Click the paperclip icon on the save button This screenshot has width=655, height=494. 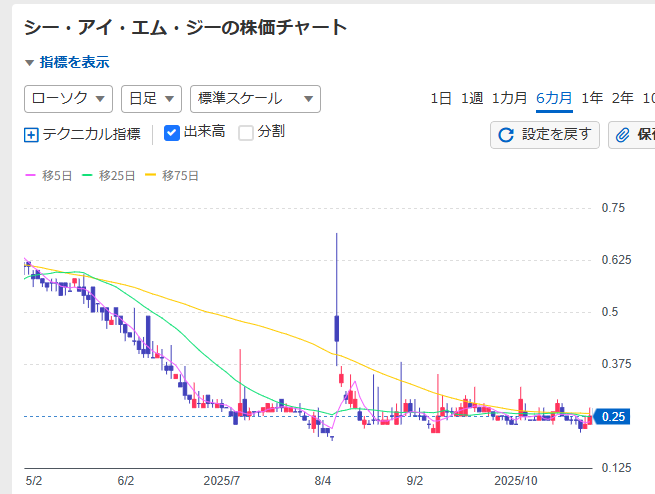(623, 134)
